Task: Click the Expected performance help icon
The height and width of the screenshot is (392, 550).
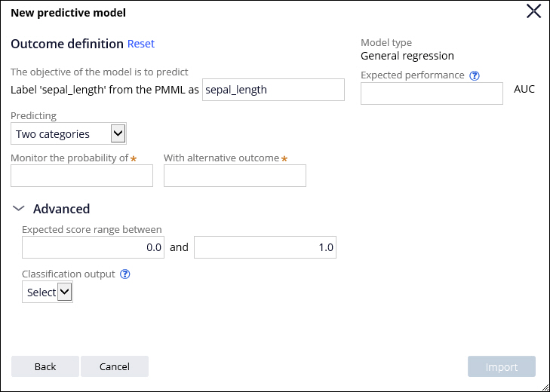Action: (x=475, y=75)
